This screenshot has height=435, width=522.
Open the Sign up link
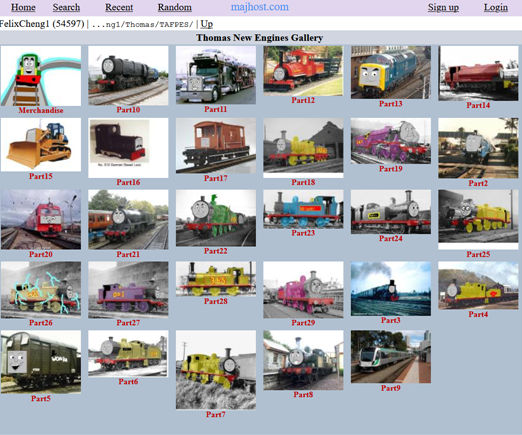pos(443,7)
